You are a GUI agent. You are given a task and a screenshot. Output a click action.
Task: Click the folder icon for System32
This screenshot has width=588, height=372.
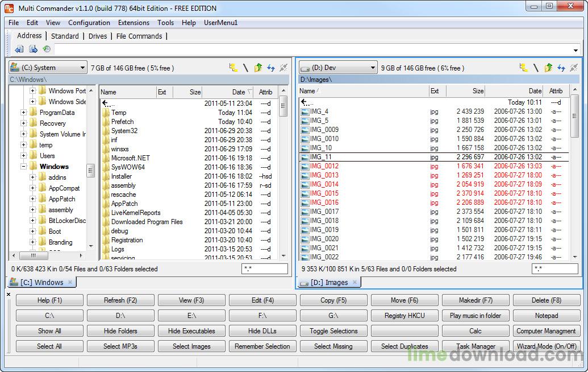pyautogui.click(x=106, y=131)
